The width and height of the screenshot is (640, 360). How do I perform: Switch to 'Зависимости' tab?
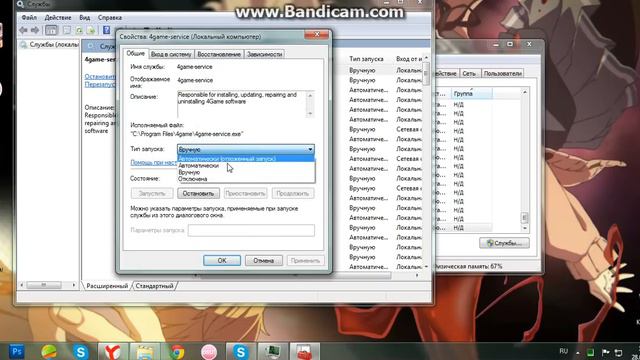click(x=264, y=54)
